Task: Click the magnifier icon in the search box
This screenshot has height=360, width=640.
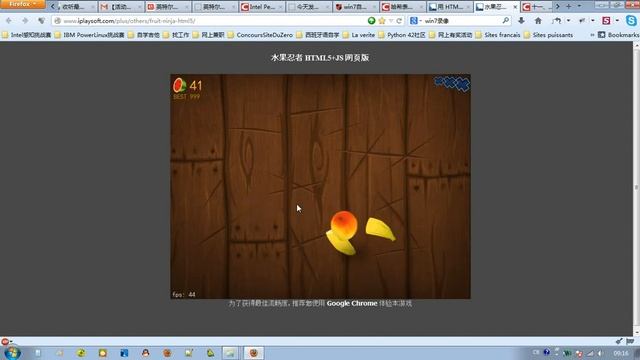Action: pyautogui.click(x=505, y=20)
